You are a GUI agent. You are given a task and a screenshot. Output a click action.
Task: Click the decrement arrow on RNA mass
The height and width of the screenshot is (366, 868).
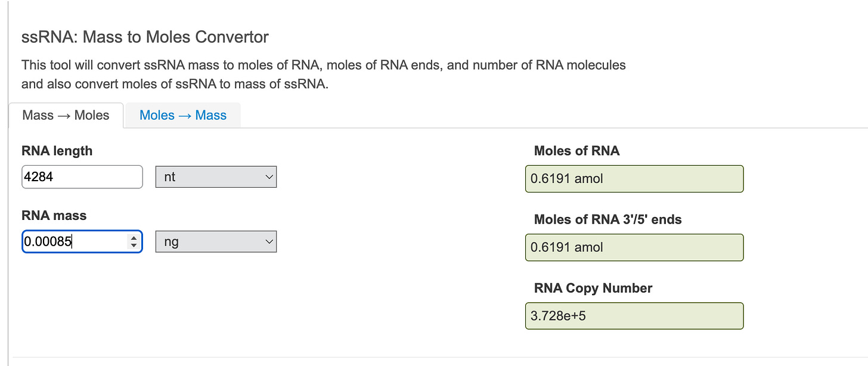click(134, 245)
